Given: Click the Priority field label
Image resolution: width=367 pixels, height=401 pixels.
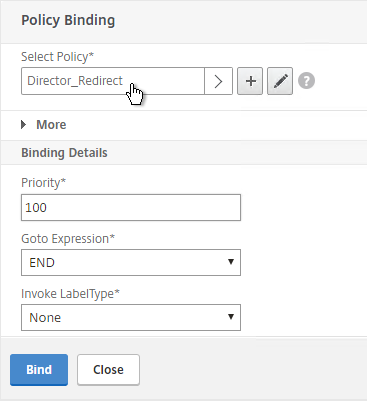Looking at the screenshot, I should (x=44, y=183).
